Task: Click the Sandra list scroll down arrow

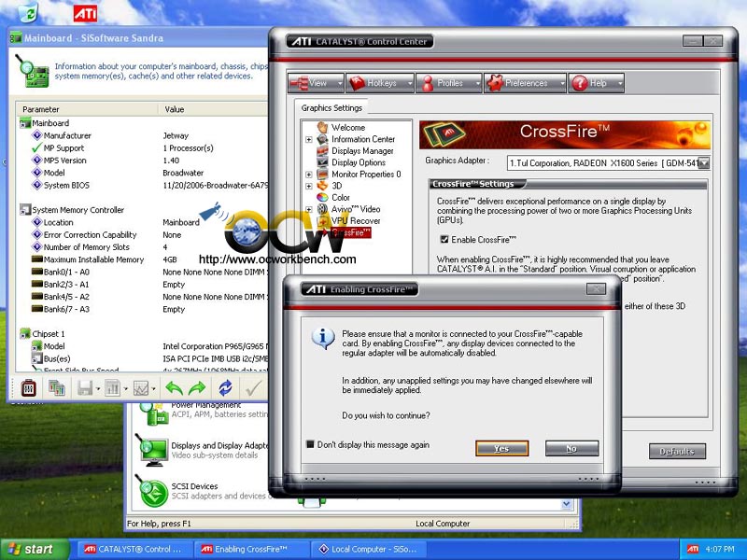Action: [567, 504]
